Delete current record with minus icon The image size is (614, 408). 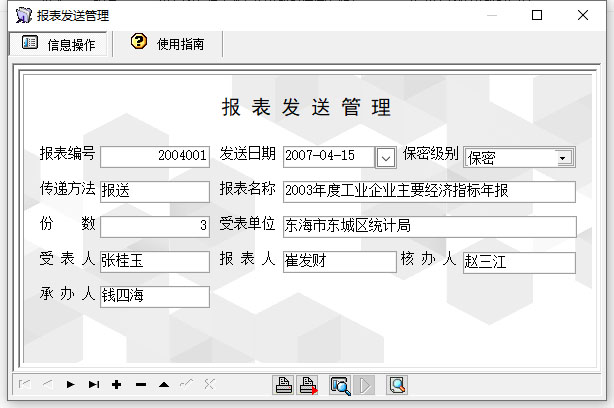pos(141,385)
